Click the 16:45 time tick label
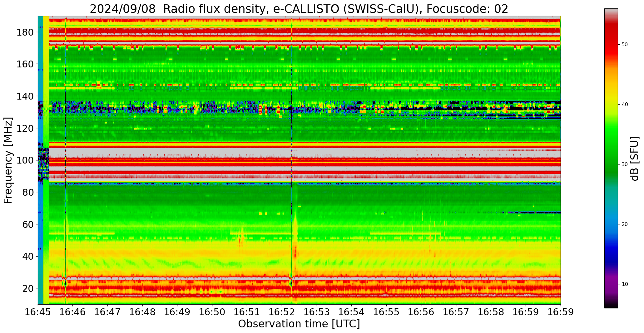Viewport: 644px width, 333px height. (38, 312)
